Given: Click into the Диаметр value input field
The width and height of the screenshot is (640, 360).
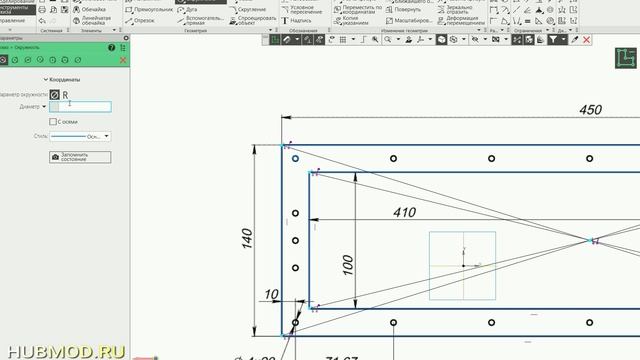Looking at the screenshot, I should point(80,107).
